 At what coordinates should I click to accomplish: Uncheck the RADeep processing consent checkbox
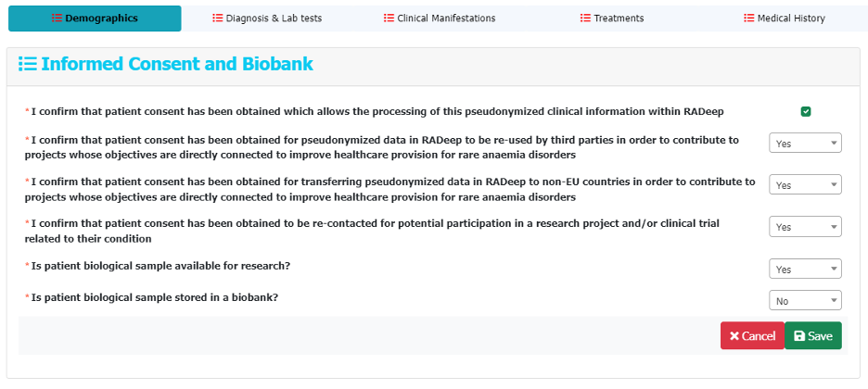pyautogui.click(x=806, y=112)
